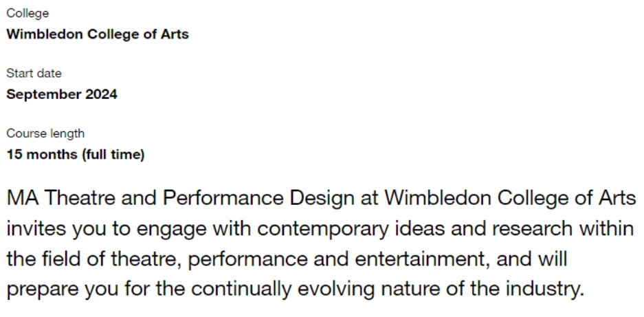
Task: Click the Course length label
Action: tap(45, 134)
